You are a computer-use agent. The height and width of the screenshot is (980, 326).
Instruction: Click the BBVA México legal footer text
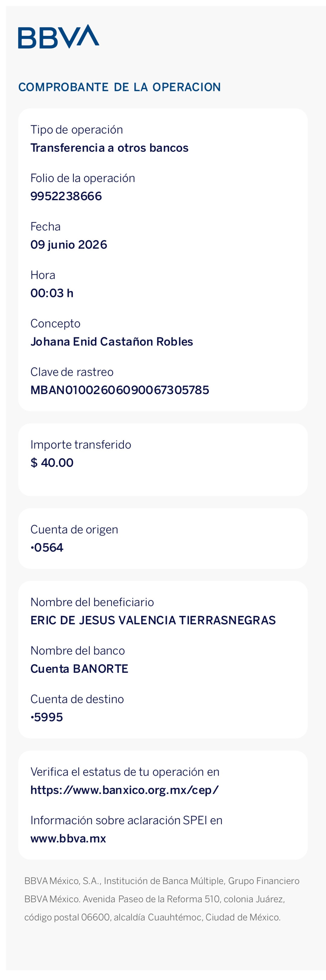tap(162, 899)
